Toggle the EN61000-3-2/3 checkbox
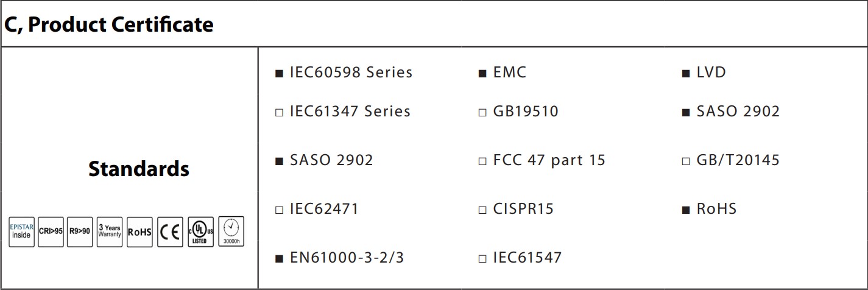Image resolution: width=868 pixels, height=290 pixels. (x=279, y=259)
